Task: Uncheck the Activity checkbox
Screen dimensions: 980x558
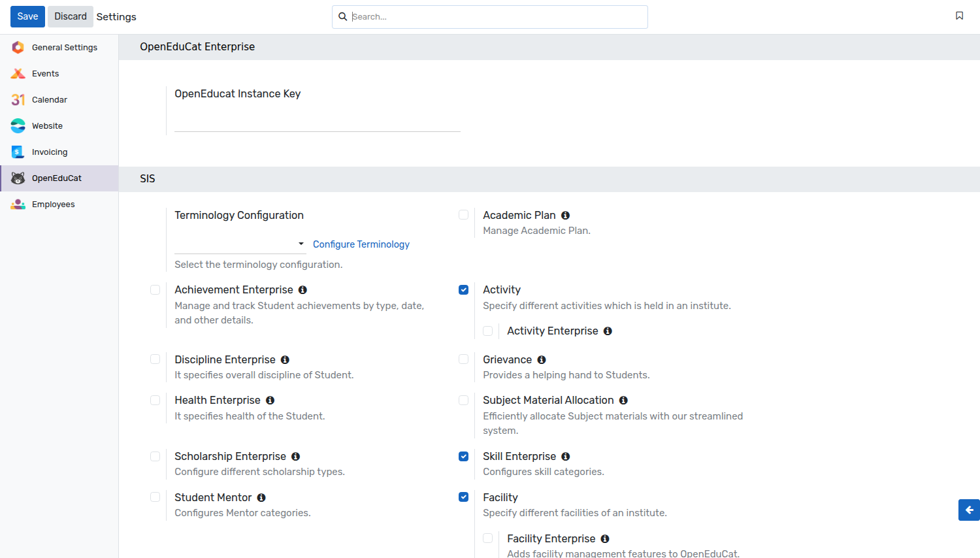Action: pos(464,289)
